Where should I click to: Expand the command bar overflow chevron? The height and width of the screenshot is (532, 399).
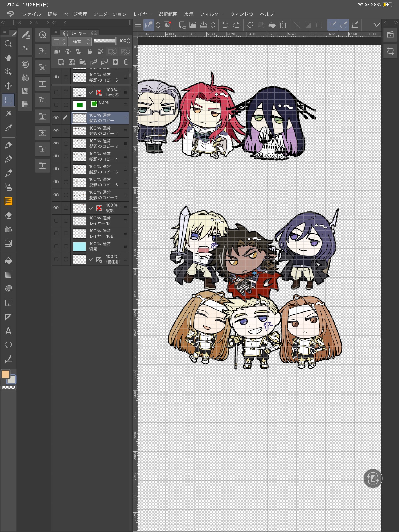coord(376,25)
